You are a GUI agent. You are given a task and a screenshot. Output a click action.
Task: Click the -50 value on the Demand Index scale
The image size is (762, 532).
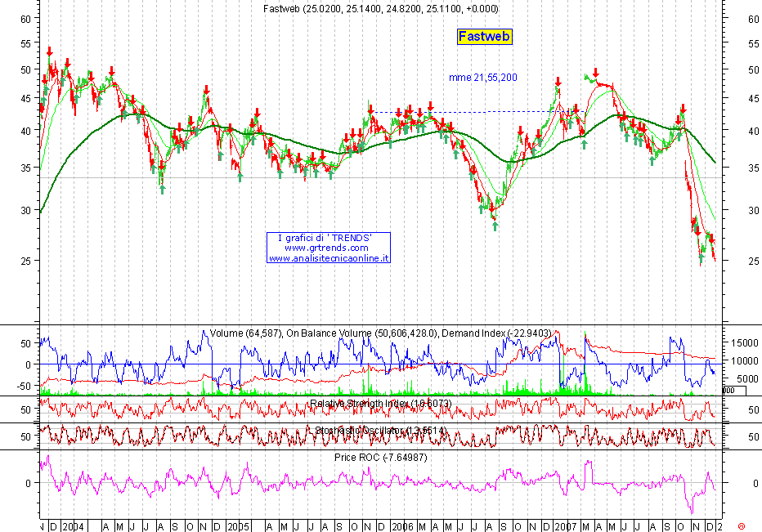pyautogui.click(x=24, y=387)
